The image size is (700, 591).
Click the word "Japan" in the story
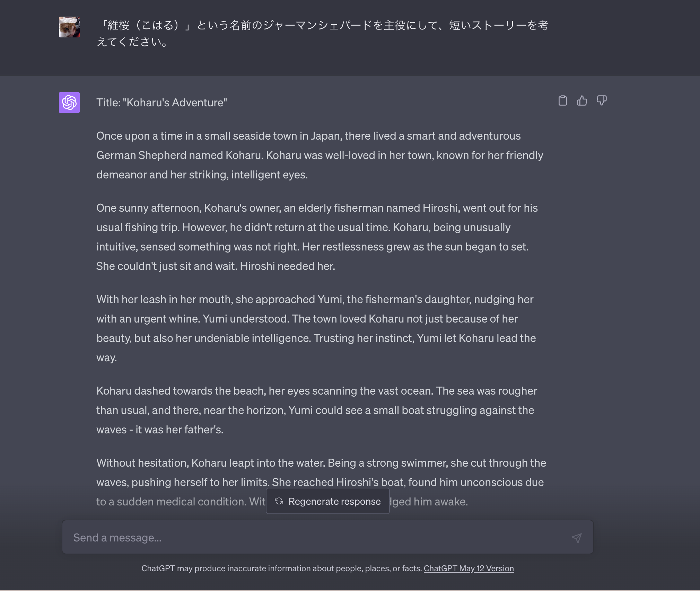click(325, 136)
